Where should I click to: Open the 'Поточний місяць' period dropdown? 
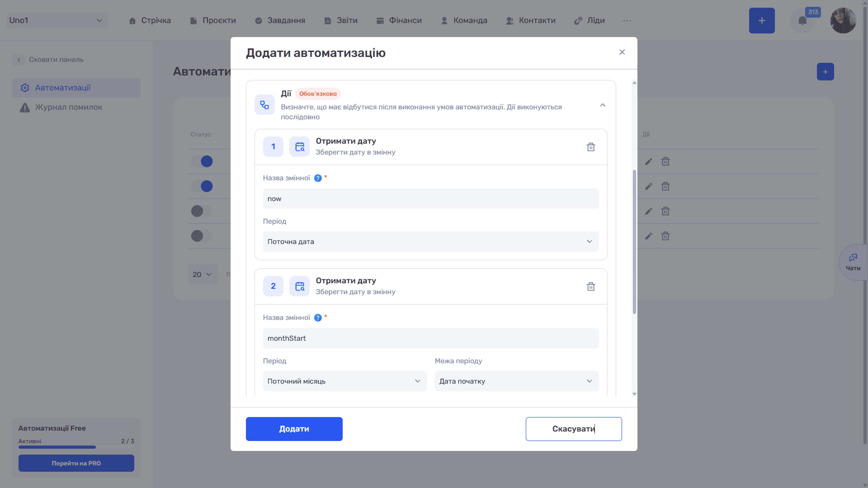(345, 381)
